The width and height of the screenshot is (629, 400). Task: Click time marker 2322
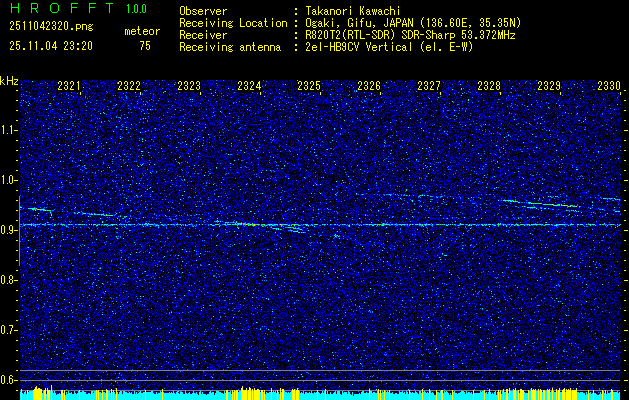(129, 85)
